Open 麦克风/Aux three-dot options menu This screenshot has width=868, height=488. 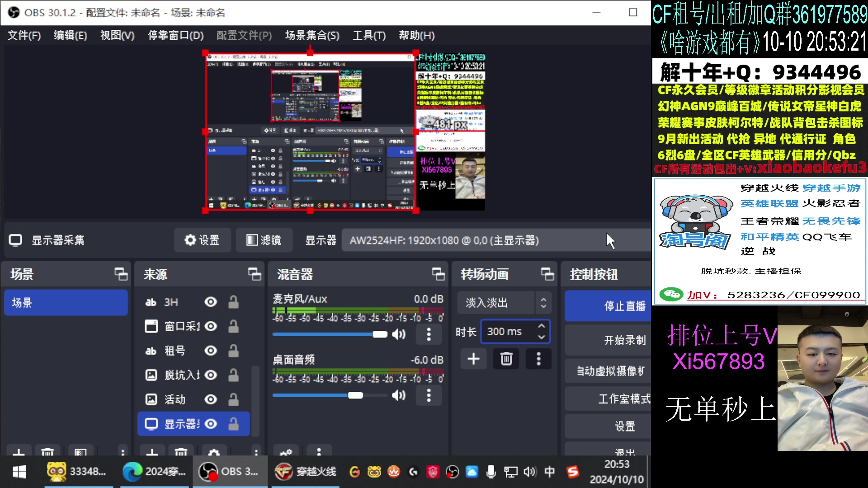point(429,334)
